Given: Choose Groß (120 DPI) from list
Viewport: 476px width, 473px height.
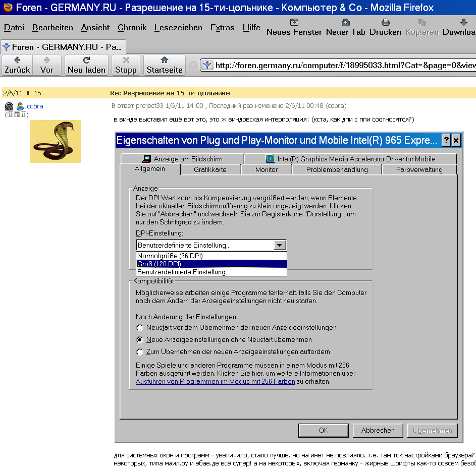Looking at the screenshot, I should 211,264.
